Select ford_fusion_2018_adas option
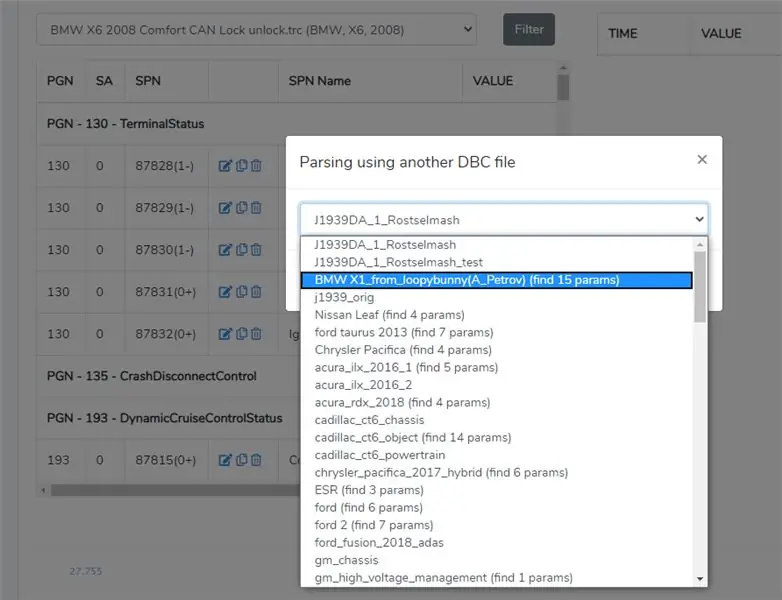Viewport: 782px width, 600px height. [496, 543]
